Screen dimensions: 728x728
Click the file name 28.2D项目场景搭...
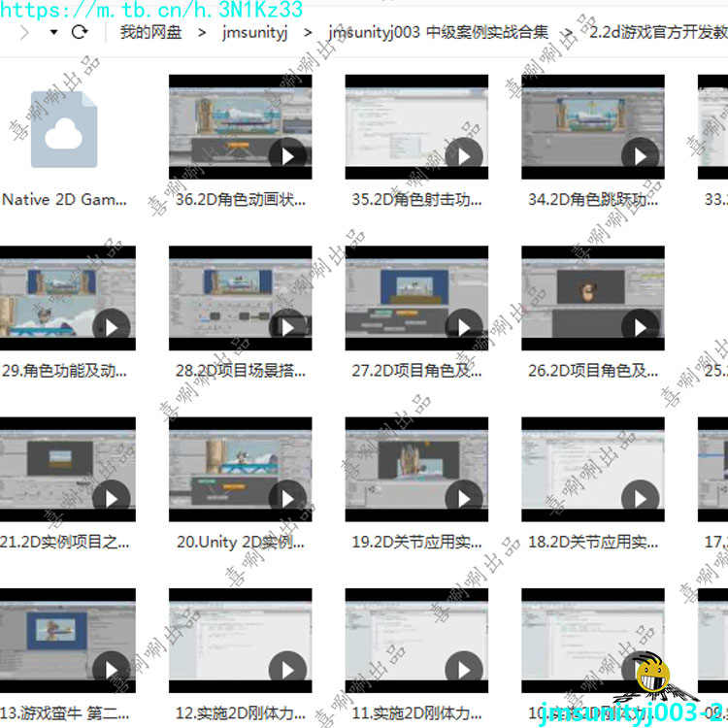coord(241,371)
